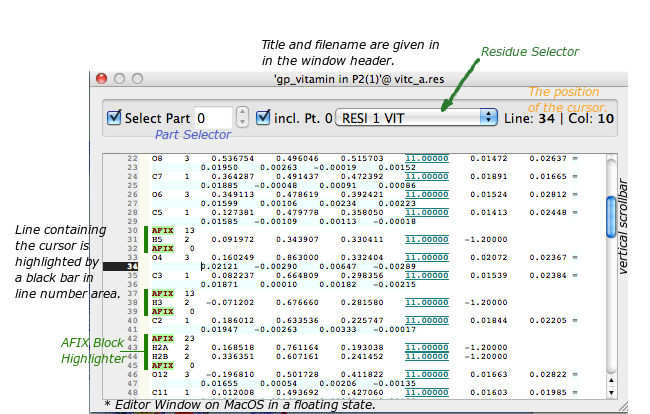Click atom name H2A on line 43
The height and width of the screenshot is (414, 650).
coord(160,348)
